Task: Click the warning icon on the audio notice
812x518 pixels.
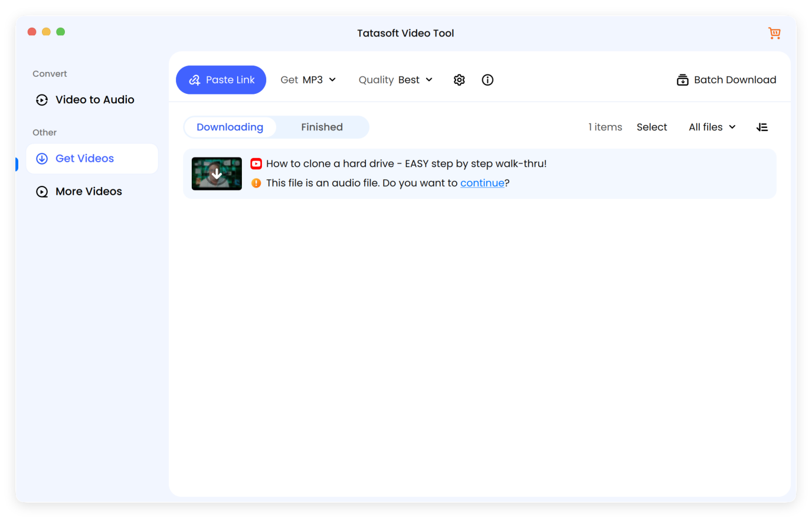Action: click(256, 183)
